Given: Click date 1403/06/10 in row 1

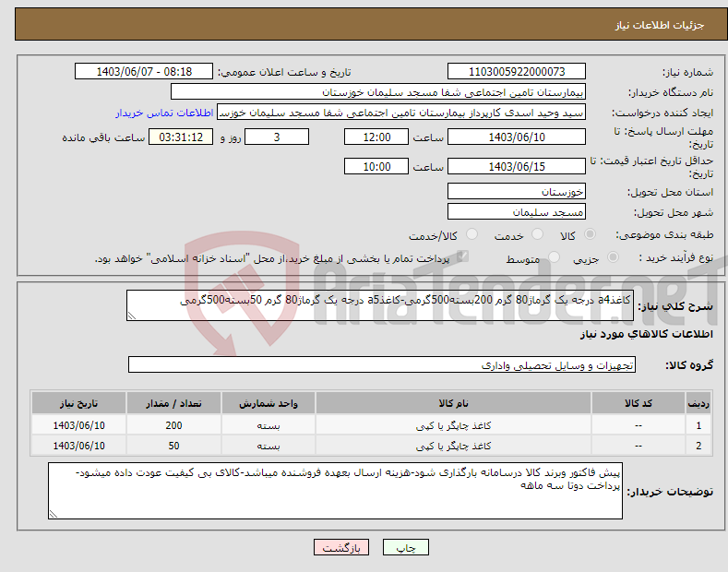Looking at the screenshot, I should (79, 425).
